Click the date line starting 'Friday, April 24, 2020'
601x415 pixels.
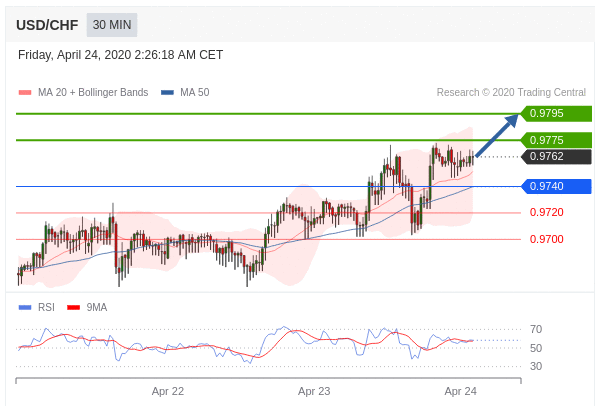tap(120, 55)
